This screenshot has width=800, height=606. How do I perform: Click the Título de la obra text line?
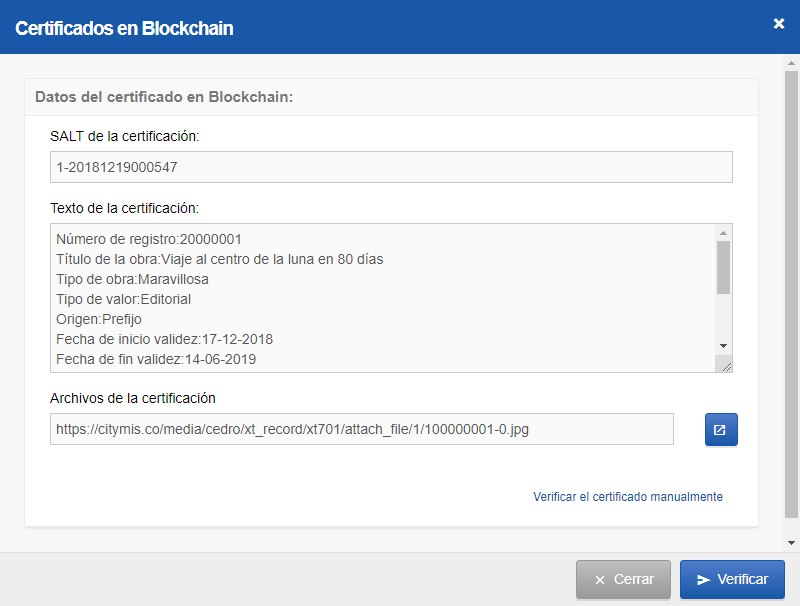(219, 259)
